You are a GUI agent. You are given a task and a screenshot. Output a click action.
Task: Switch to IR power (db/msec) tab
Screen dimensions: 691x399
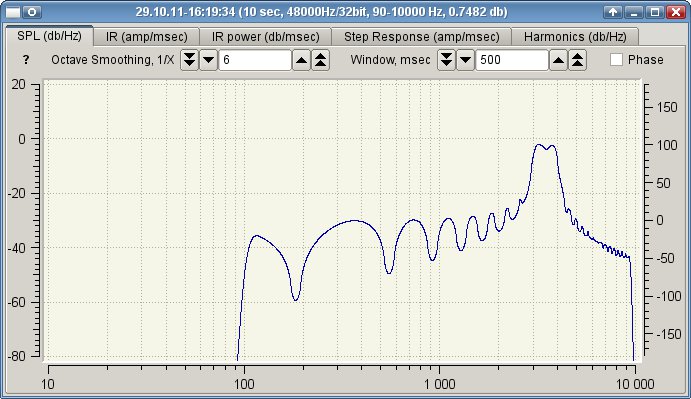(265, 37)
